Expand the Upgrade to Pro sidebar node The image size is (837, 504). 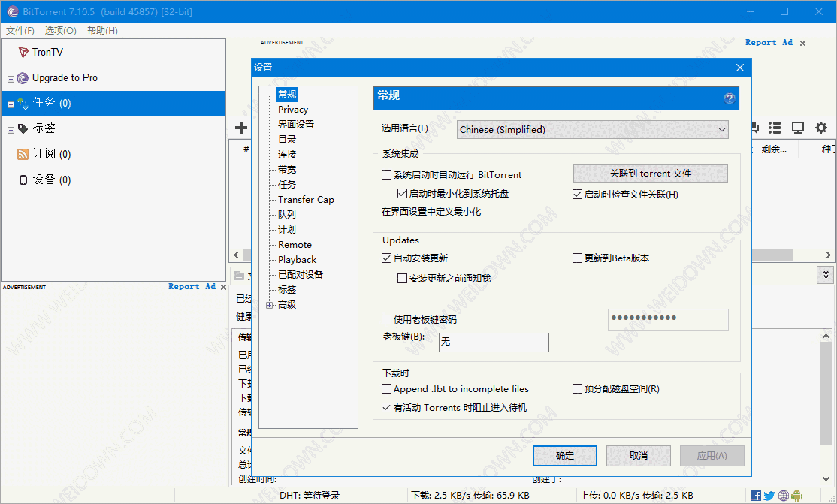tap(11, 77)
